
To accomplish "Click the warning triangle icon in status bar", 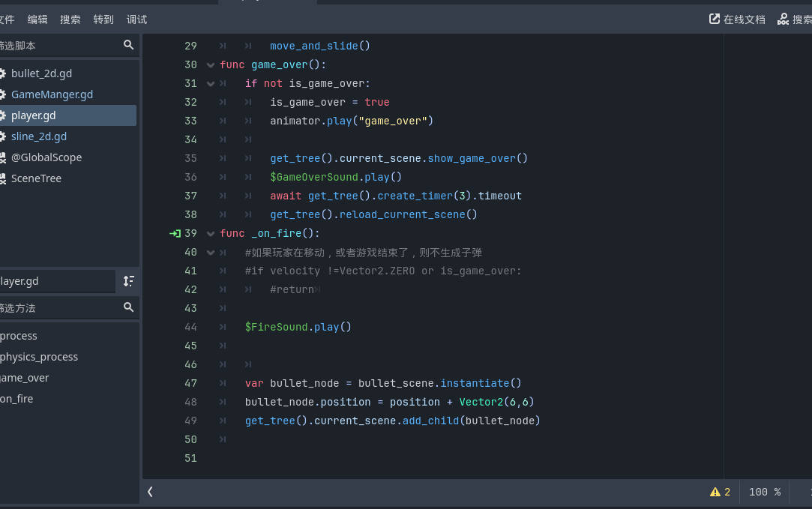I will tap(715, 492).
